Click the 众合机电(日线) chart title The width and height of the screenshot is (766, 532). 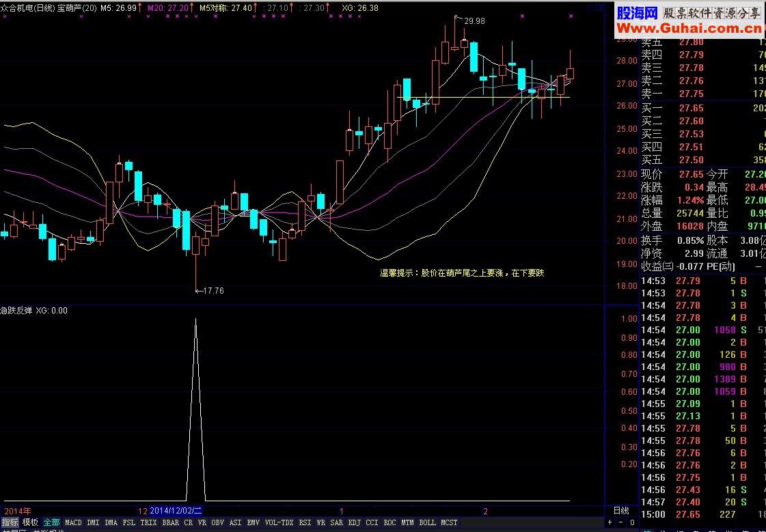pyautogui.click(x=28, y=8)
